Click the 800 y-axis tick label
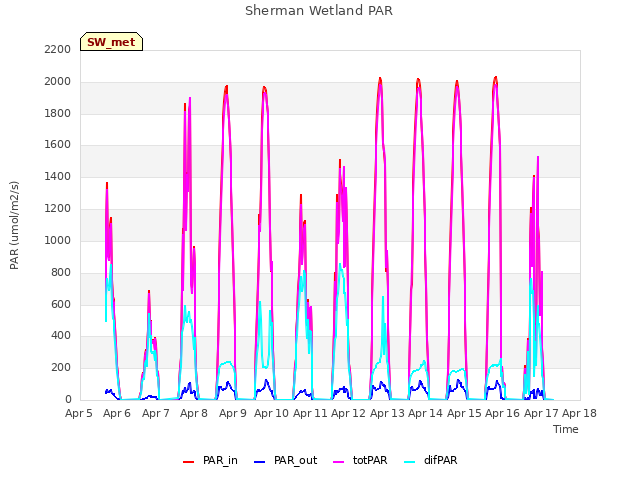Viewport: 640px width, 480px height. pos(61,272)
